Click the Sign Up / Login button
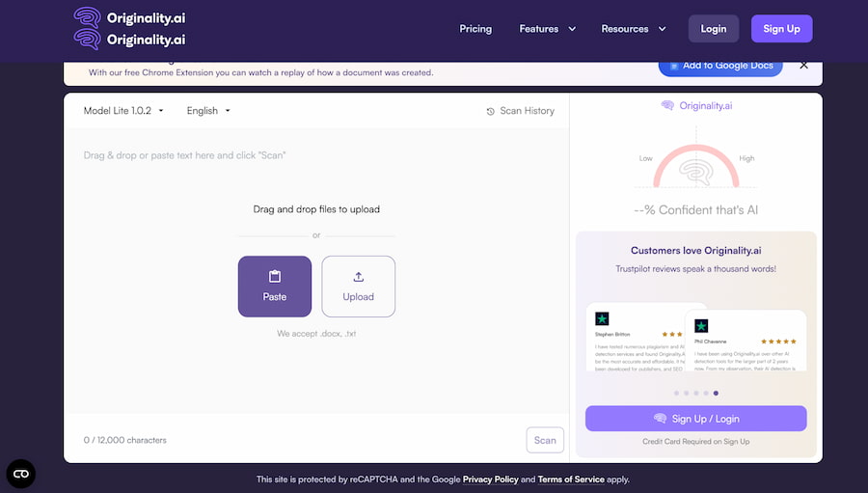868x493 pixels. click(x=695, y=418)
